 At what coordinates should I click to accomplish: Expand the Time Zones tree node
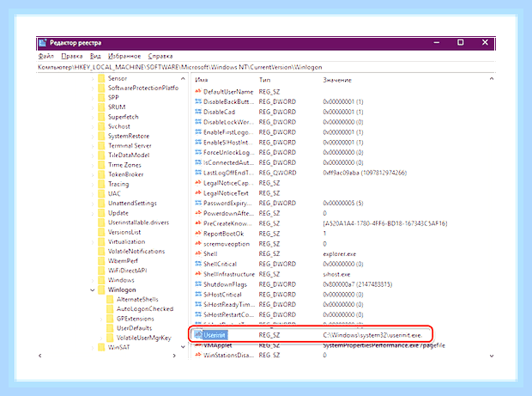pyautogui.click(x=93, y=165)
